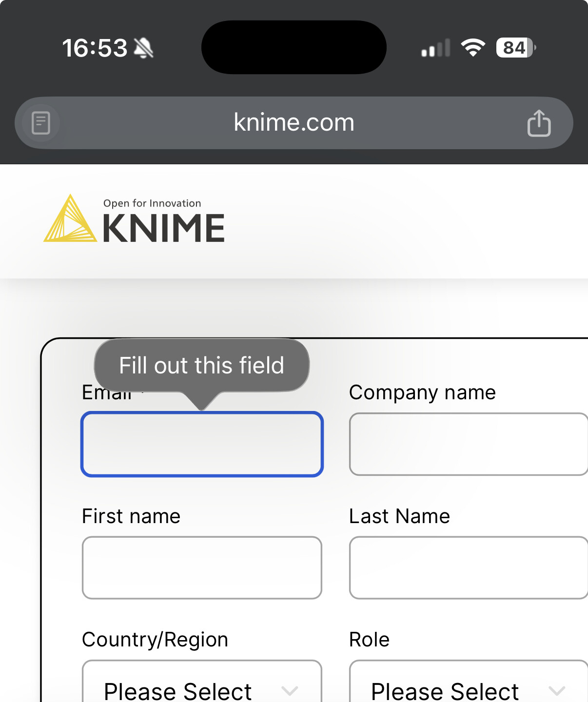The image size is (588, 702).
Task: Open the Country/Region dropdown
Action: point(202,688)
